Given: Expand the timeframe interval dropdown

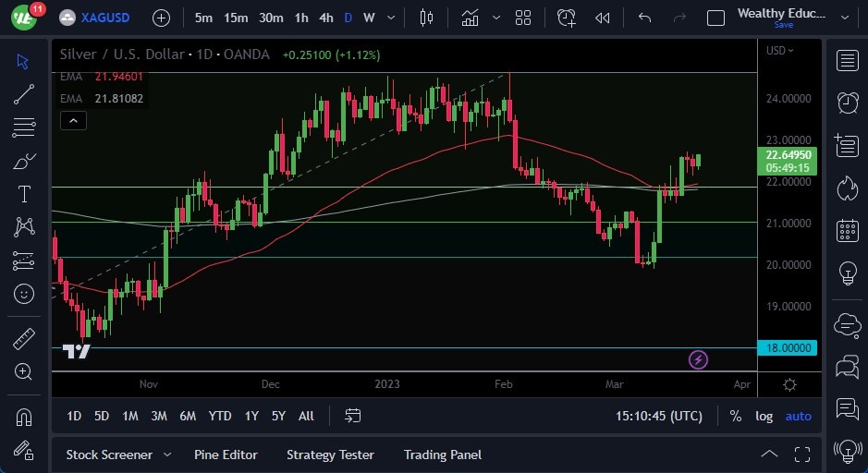Looking at the screenshot, I should pos(391,18).
